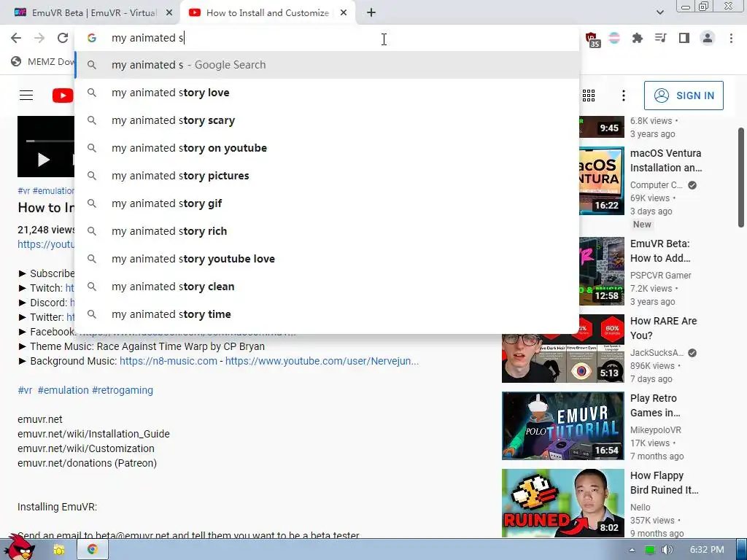Open the EmuVR Tutorial 16:54 thumbnail

(563, 426)
